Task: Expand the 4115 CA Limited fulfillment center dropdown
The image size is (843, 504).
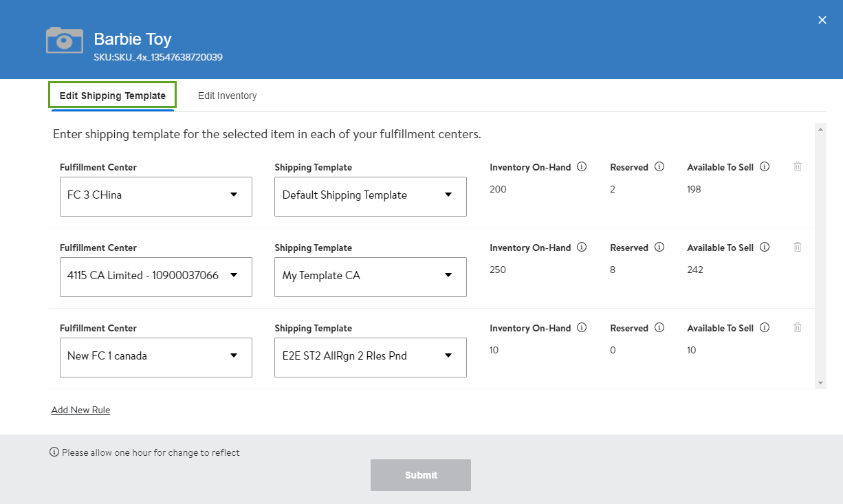Action: 156,276
